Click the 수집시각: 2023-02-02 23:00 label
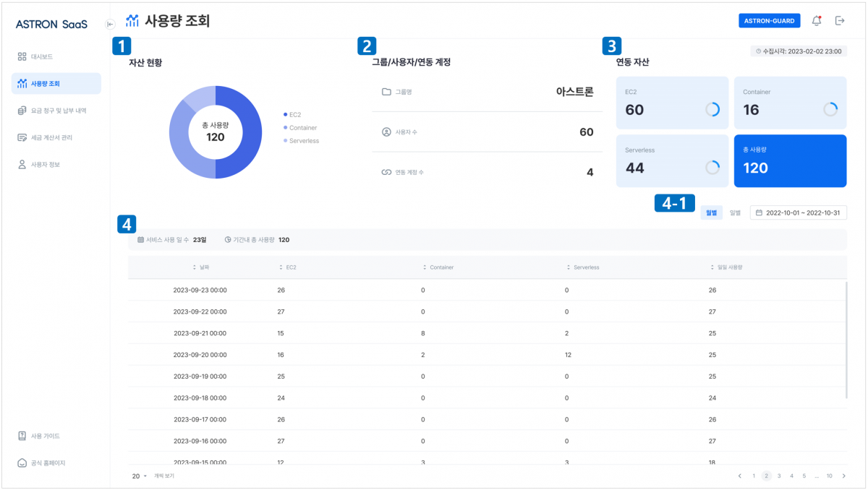The width and height of the screenshot is (868, 490). pyautogui.click(x=799, y=51)
